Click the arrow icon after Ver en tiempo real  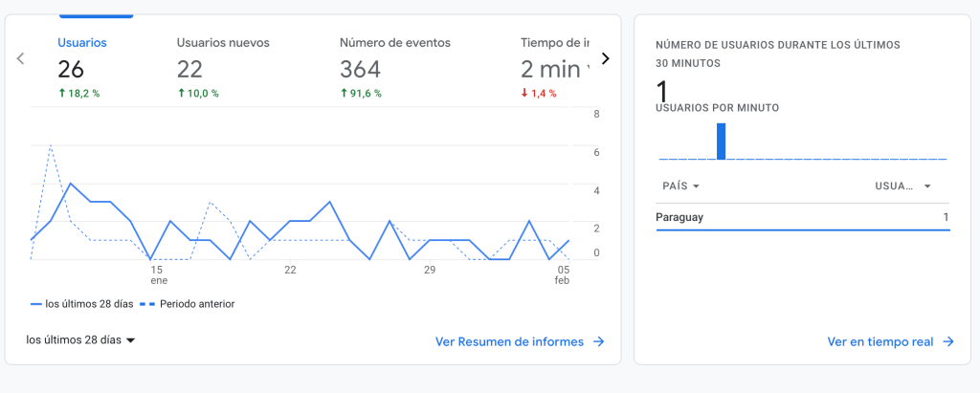[948, 341]
